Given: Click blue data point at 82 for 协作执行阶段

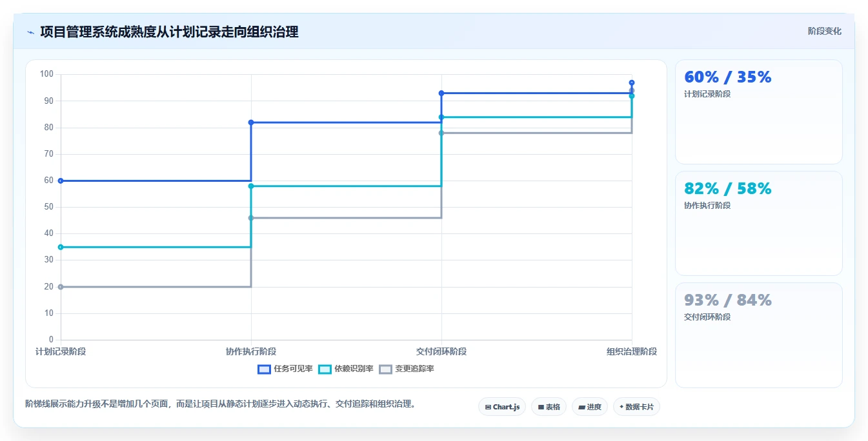Looking at the screenshot, I should click(x=251, y=122).
